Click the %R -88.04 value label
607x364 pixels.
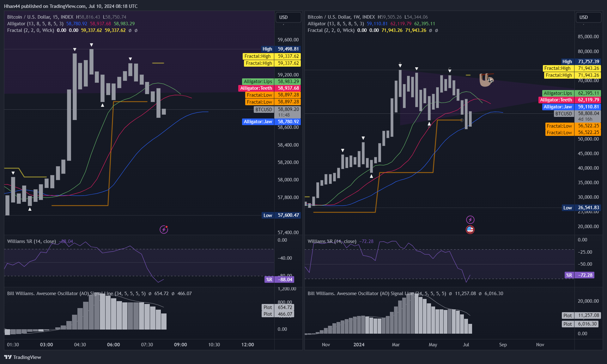pos(279,279)
